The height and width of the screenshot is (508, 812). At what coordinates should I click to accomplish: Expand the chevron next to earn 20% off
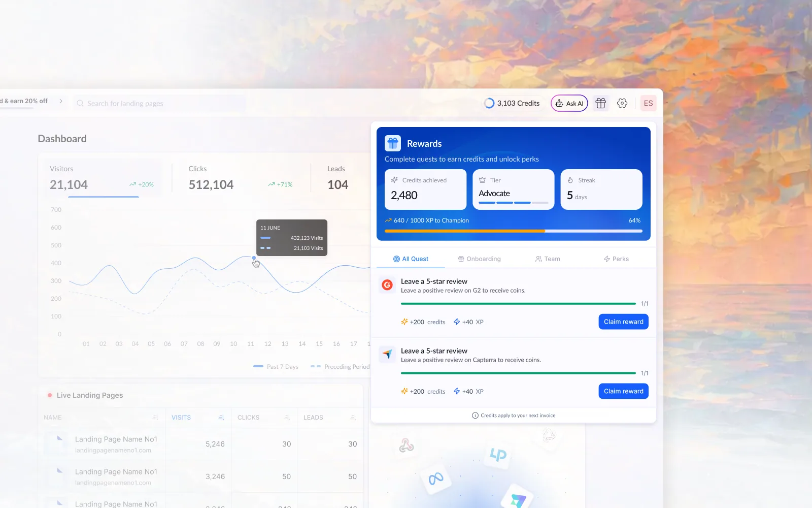61,101
